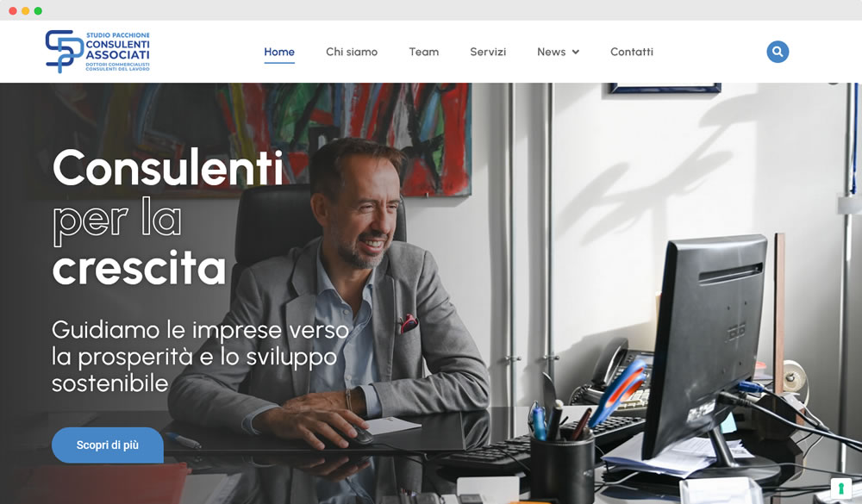
Task: Open the site search magnifier icon
Action: pos(778,52)
